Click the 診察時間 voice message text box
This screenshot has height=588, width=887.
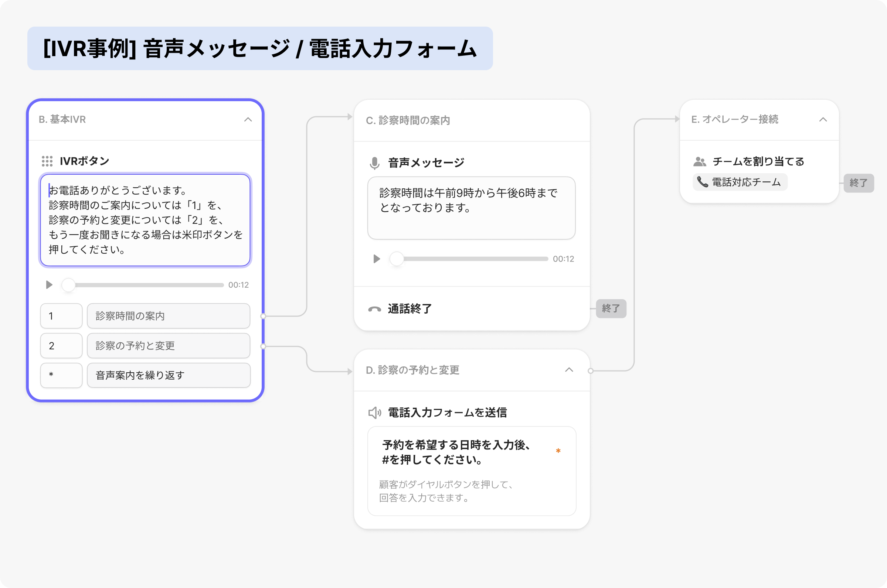pos(471,208)
